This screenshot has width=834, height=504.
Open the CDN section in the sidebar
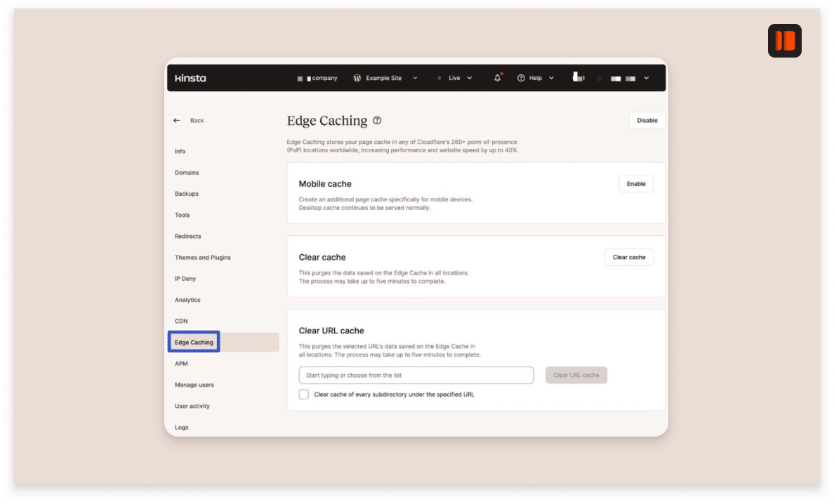pyautogui.click(x=181, y=321)
